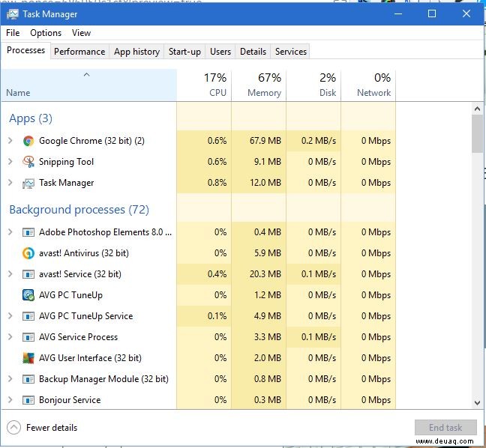Expand the Backup Manager Module row
The width and height of the screenshot is (486, 448).
[10, 378]
